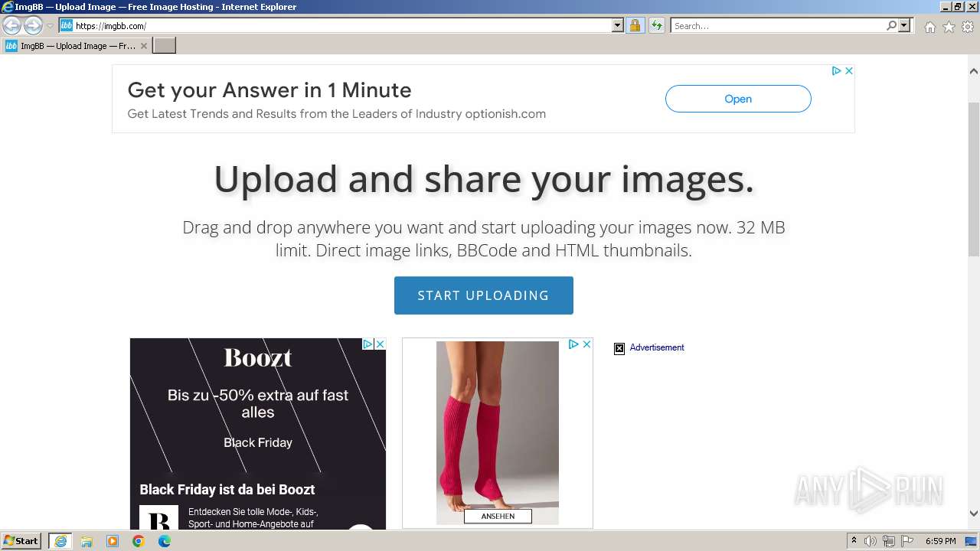
Task: Close the leg warmers advertisement
Action: [586, 344]
